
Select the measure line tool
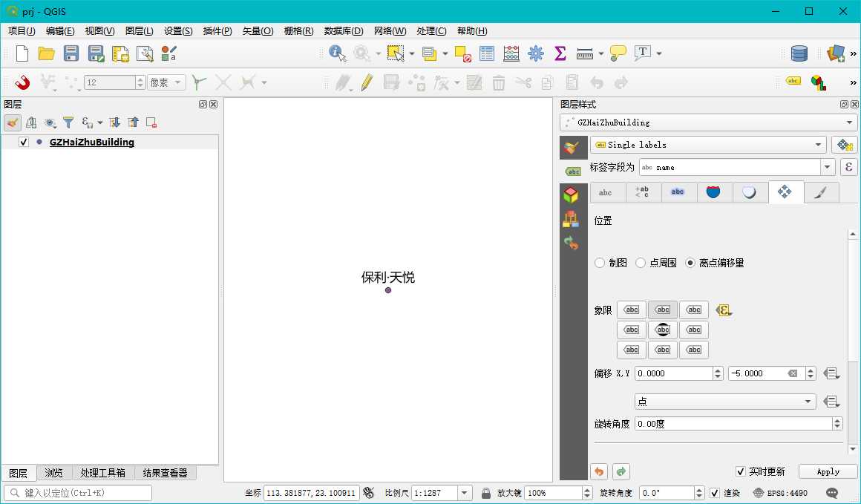point(585,53)
